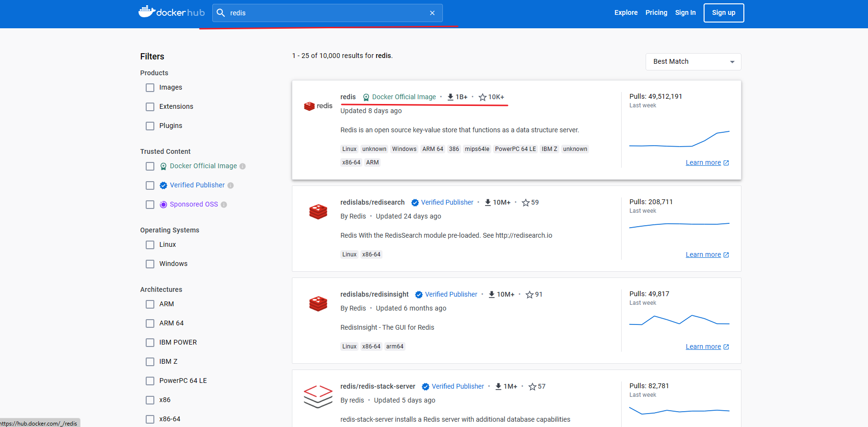Open the Best Match sort dropdown

693,62
